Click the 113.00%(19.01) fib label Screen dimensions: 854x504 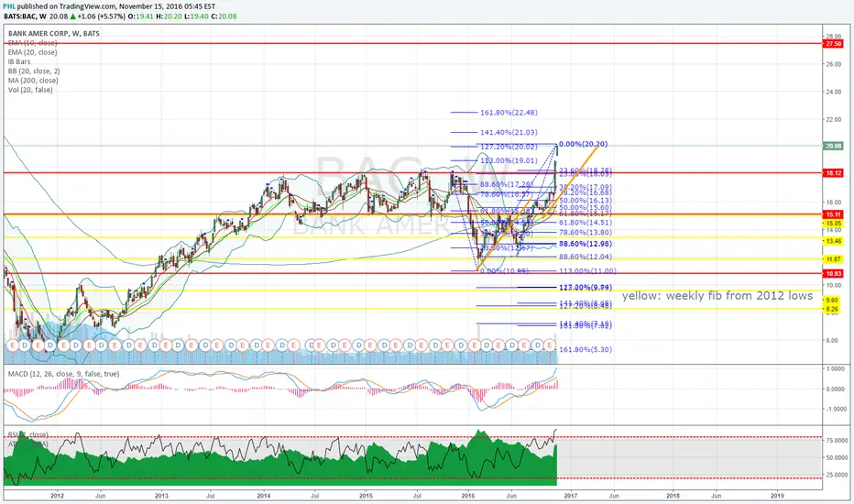(x=509, y=160)
